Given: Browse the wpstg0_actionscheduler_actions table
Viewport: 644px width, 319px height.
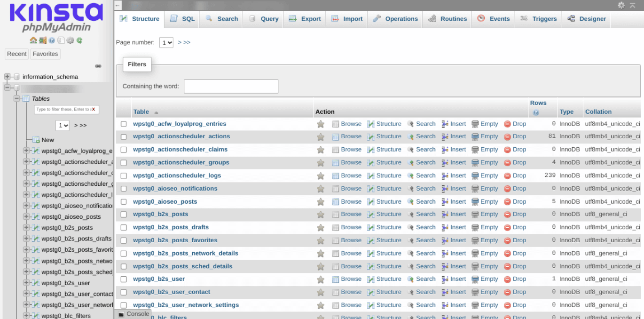Looking at the screenshot, I should 351,136.
